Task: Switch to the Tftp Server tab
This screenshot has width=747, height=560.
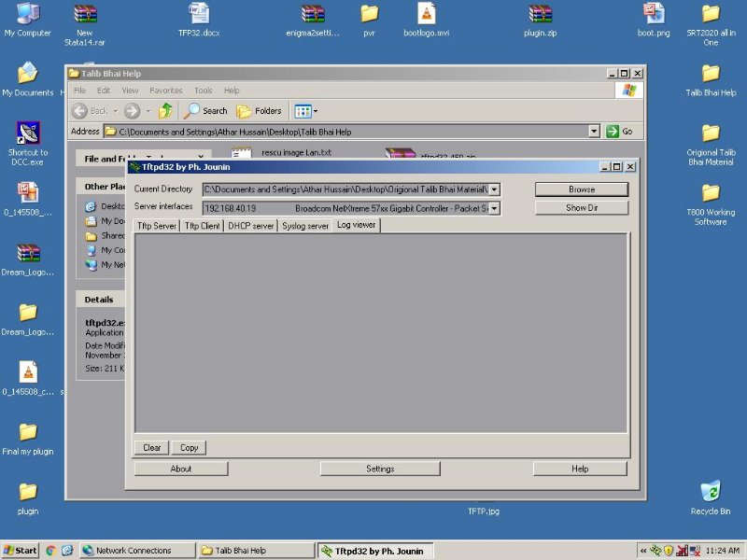Action: tap(157, 226)
